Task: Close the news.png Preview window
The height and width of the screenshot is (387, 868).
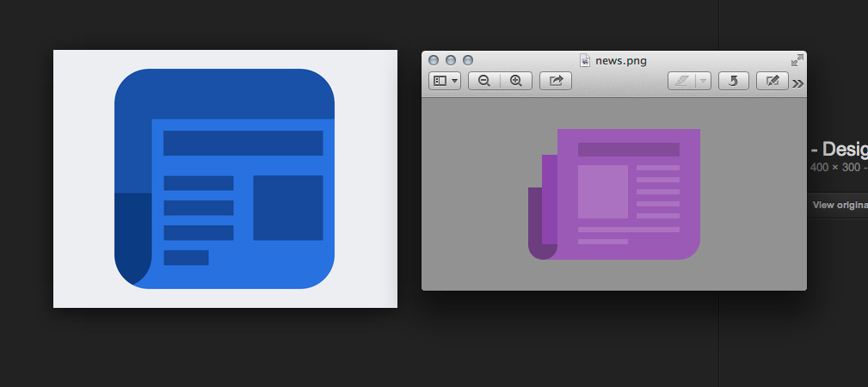Action: point(434,60)
